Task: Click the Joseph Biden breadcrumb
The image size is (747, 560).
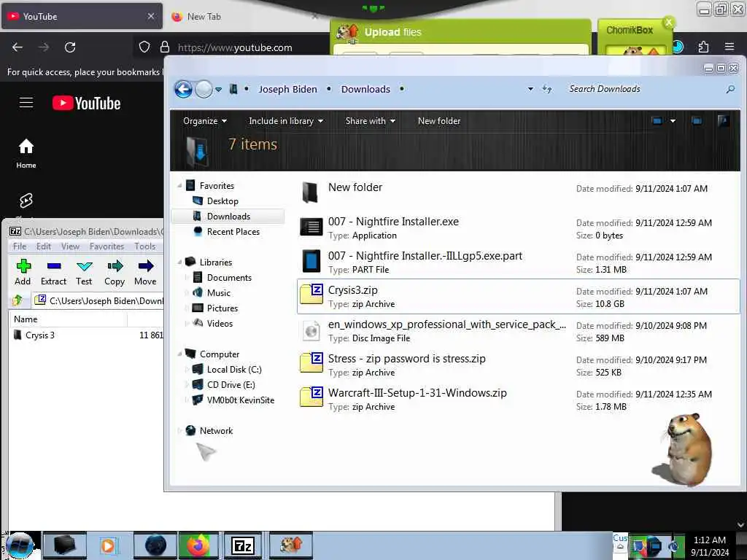Action: [287, 89]
